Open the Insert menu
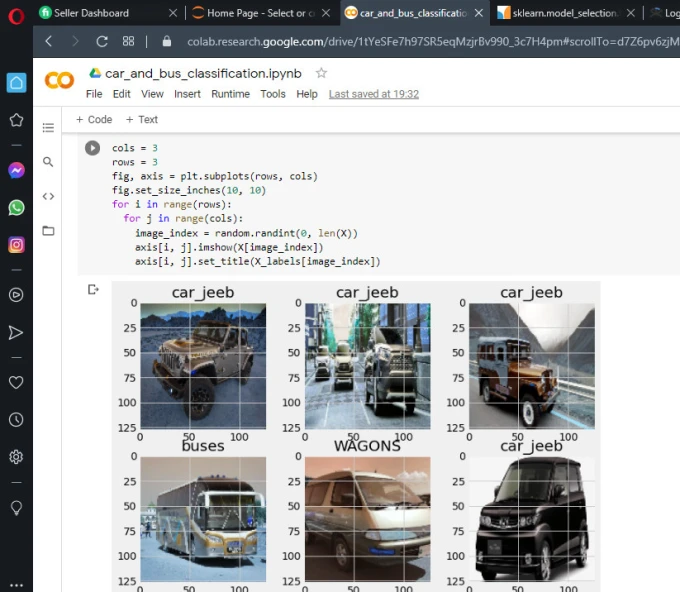680x592 pixels. (x=187, y=94)
